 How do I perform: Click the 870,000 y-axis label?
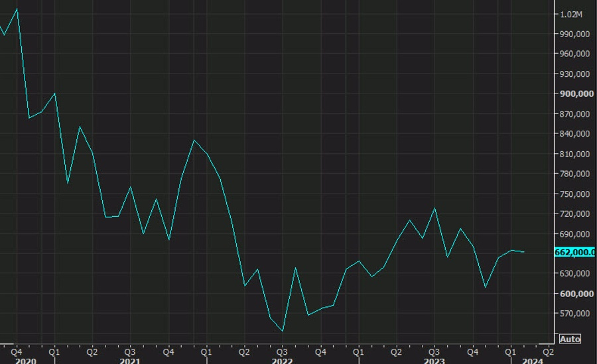(574, 114)
